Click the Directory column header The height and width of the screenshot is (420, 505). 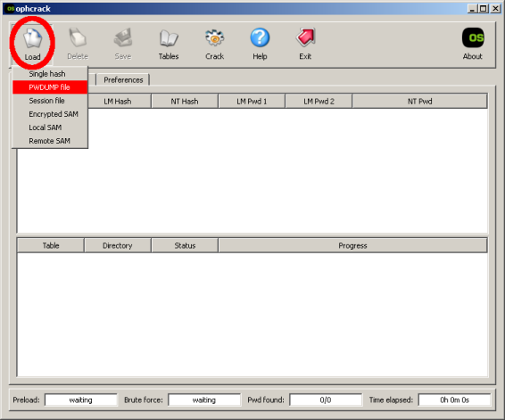tap(118, 245)
